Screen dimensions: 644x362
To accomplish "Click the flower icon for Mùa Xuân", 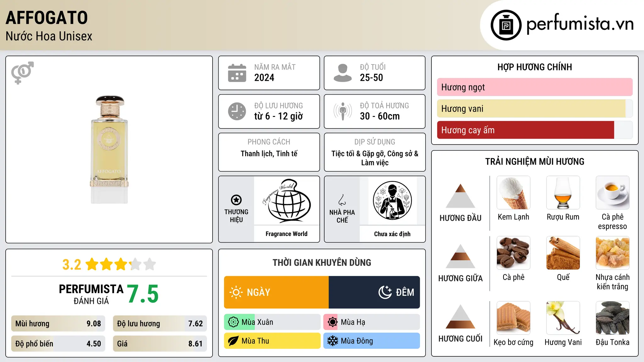I will [x=233, y=322].
